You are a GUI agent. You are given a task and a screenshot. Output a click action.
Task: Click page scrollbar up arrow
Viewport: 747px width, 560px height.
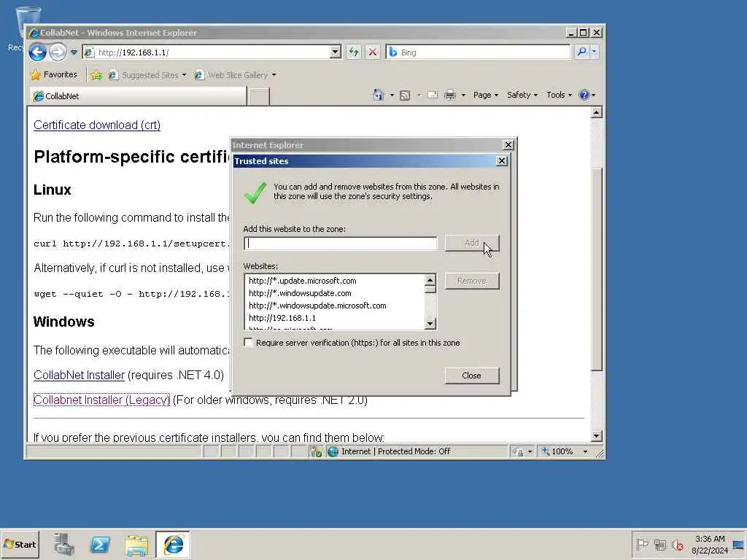(x=596, y=112)
